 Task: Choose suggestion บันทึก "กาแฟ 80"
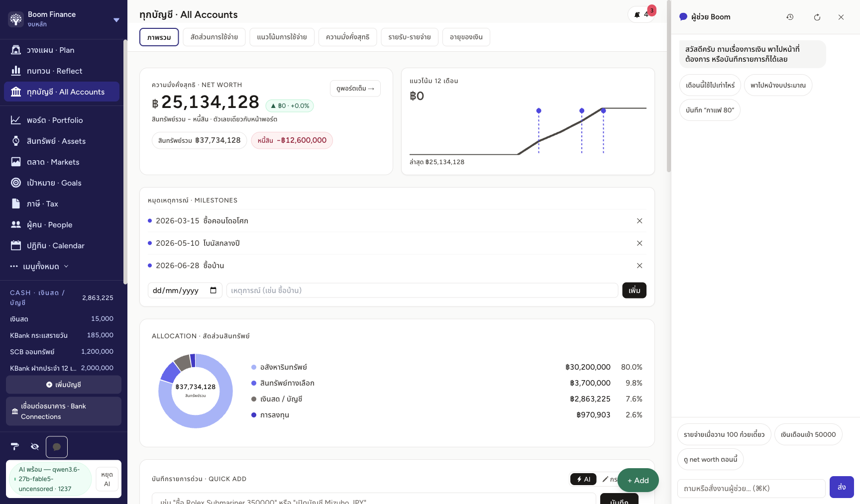click(710, 110)
